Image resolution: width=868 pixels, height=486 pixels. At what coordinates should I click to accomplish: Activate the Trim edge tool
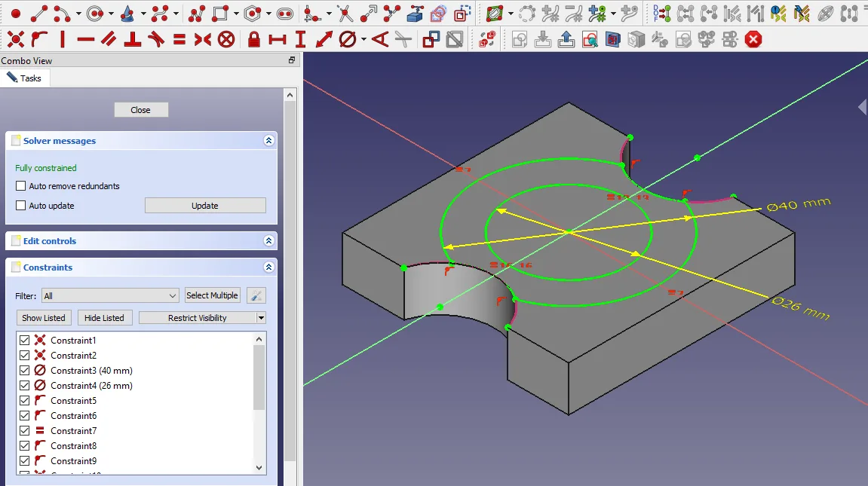coord(345,14)
